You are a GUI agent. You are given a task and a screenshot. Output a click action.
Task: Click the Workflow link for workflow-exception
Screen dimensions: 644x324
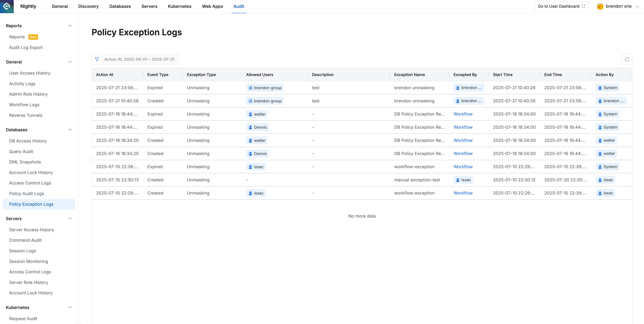[x=463, y=167]
